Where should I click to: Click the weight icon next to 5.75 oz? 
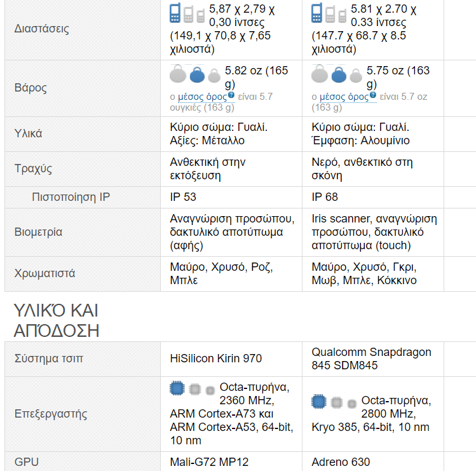click(338, 75)
